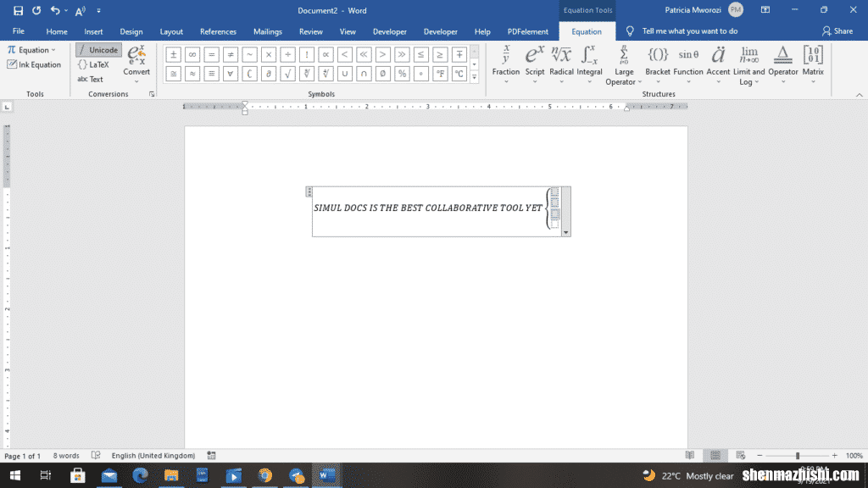Viewport: 868px width, 488px height.
Task: Insert the not-equal-to symbol
Action: pos(231,54)
